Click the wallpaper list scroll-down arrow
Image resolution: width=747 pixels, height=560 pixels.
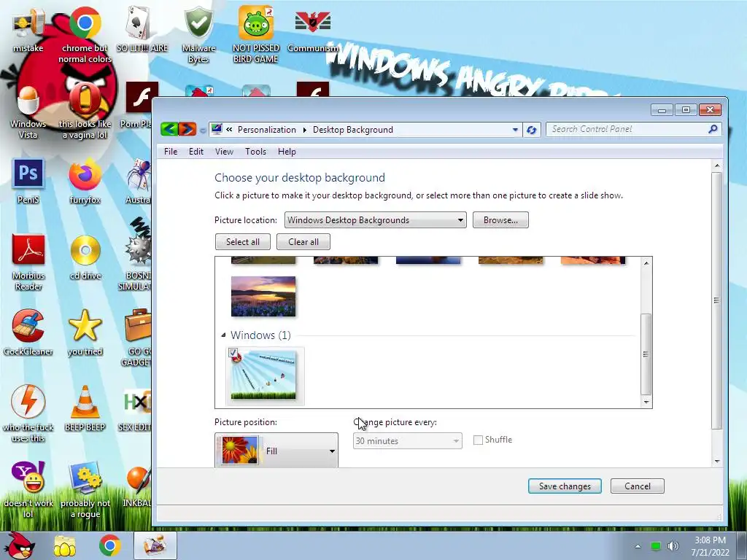[x=646, y=402]
